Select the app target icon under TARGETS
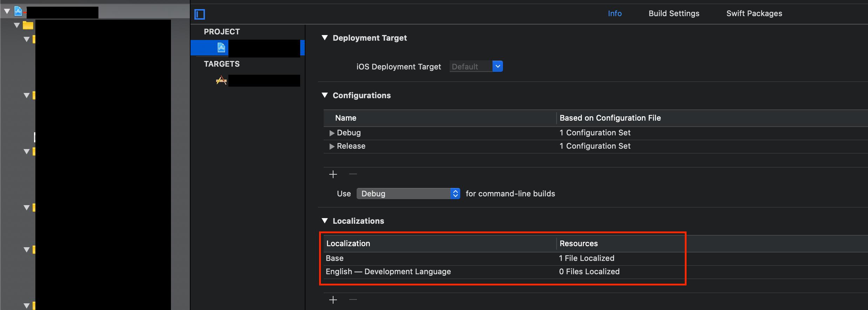 coord(221,81)
